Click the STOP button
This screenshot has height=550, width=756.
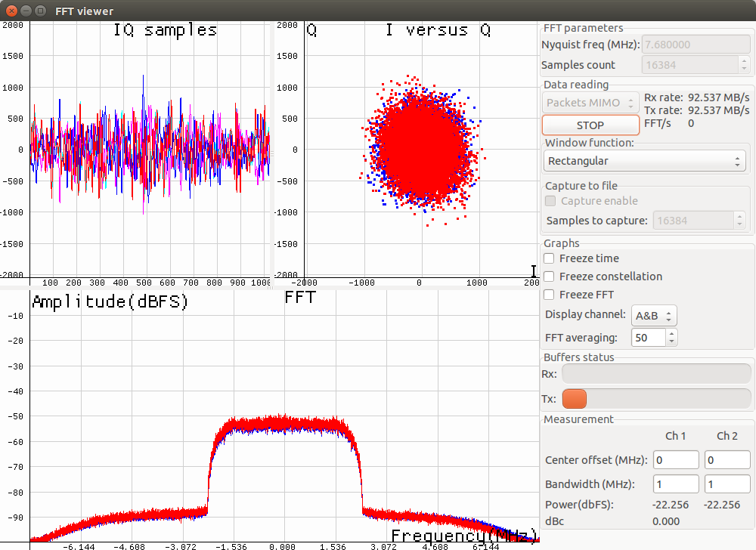(x=590, y=125)
